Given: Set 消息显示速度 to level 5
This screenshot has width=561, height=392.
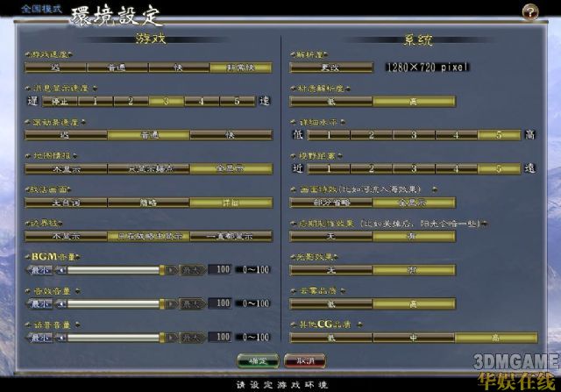Looking at the screenshot, I should 238,102.
